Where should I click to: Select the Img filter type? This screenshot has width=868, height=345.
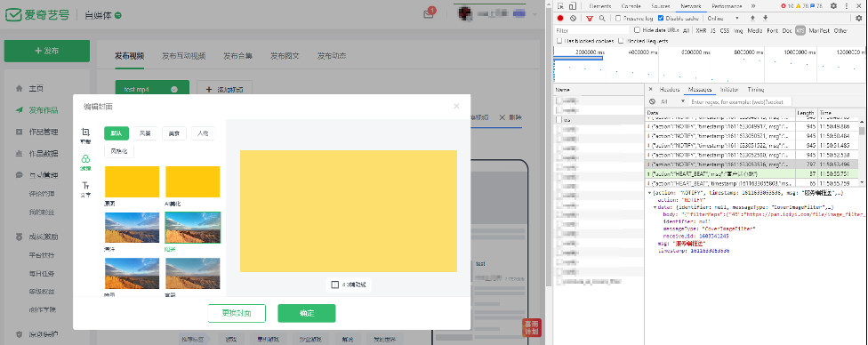click(738, 30)
